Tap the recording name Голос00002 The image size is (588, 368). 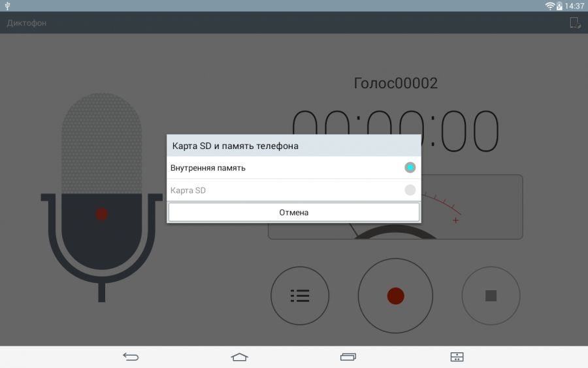coord(395,83)
